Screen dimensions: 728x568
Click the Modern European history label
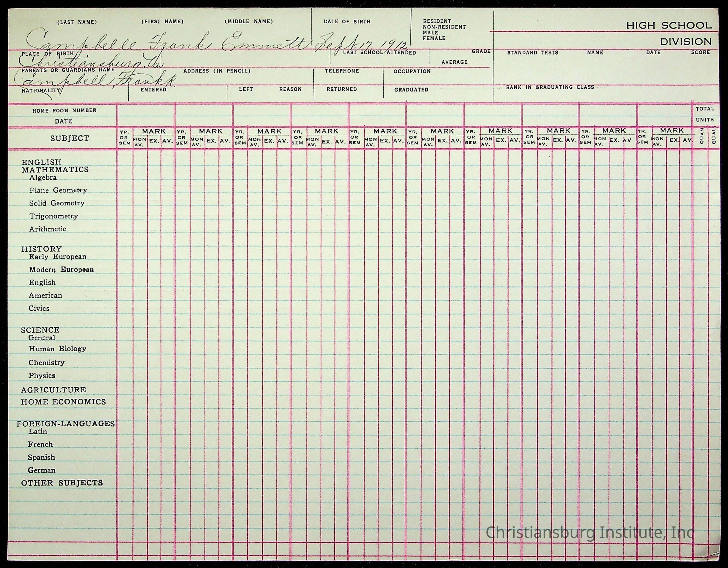(x=61, y=269)
